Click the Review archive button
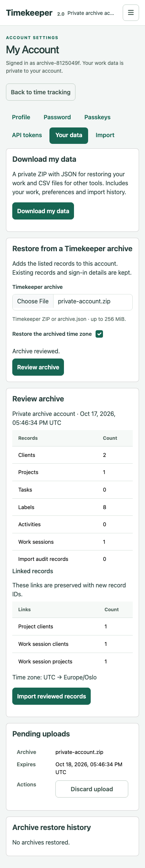This screenshot has height=868, width=145. tap(38, 367)
